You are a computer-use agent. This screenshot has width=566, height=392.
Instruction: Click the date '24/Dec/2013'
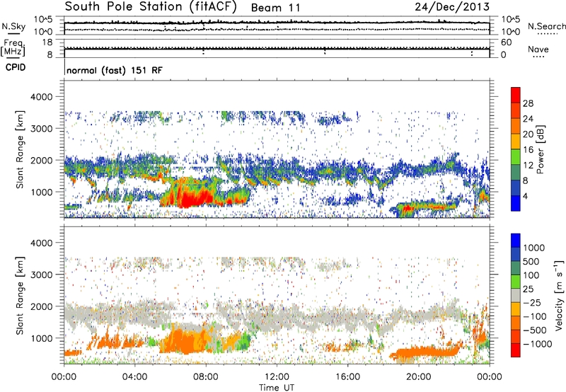452,7
